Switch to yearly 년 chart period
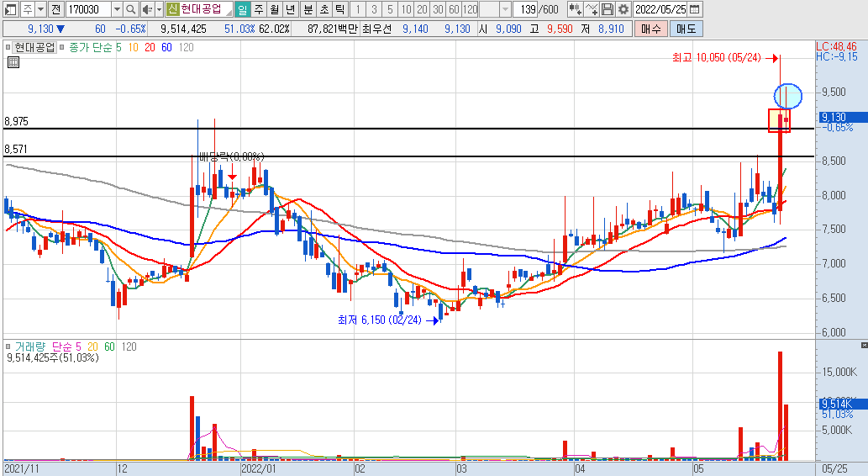 [x=291, y=9]
